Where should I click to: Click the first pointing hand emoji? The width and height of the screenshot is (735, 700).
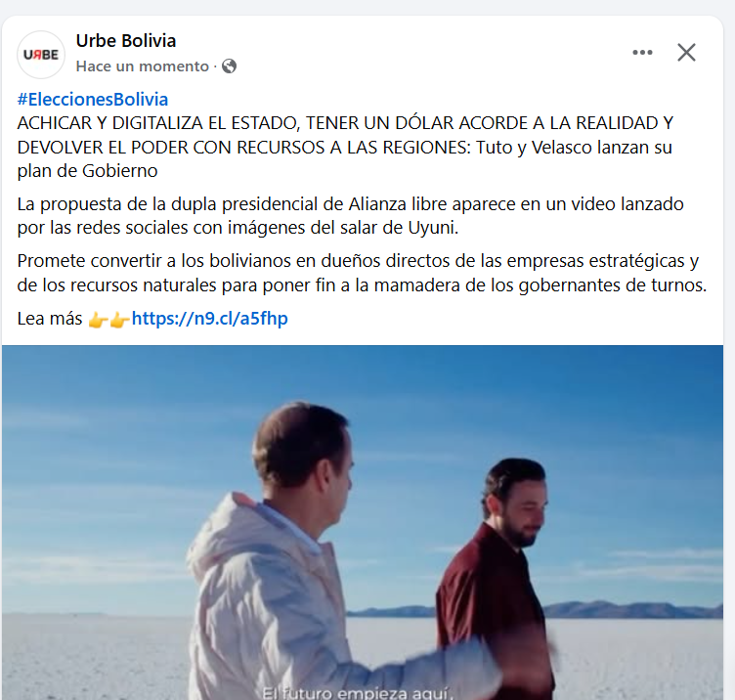98,321
